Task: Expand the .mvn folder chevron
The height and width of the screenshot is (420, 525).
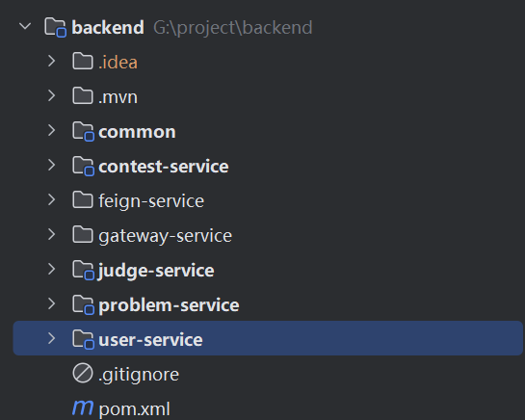Action: pyautogui.click(x=52, y=95)
